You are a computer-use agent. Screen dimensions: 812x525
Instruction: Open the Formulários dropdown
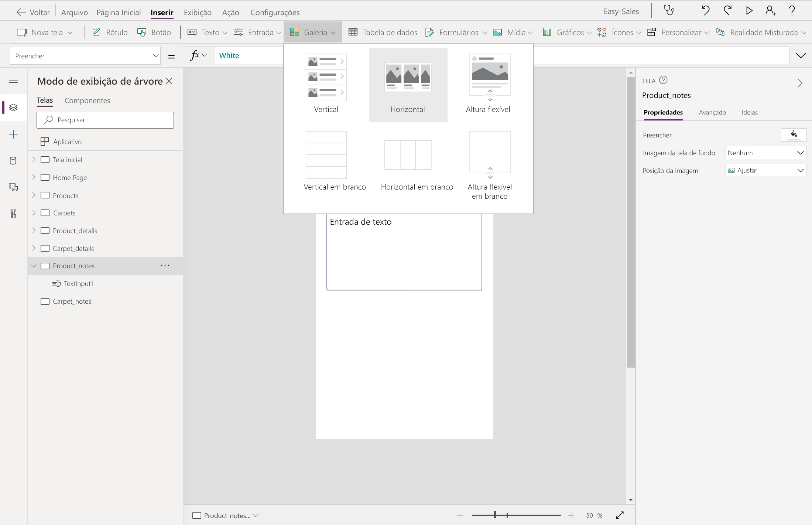[456, 33]
